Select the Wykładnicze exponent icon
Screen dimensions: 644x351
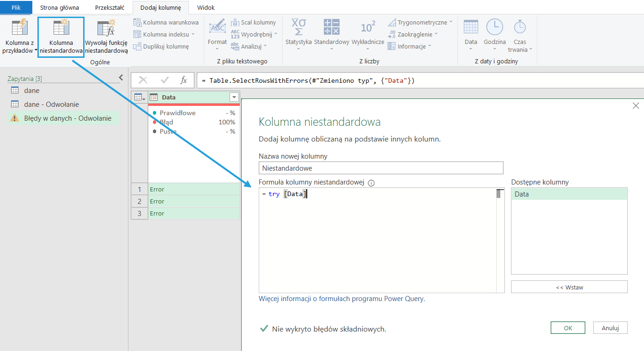coord(368,27)
